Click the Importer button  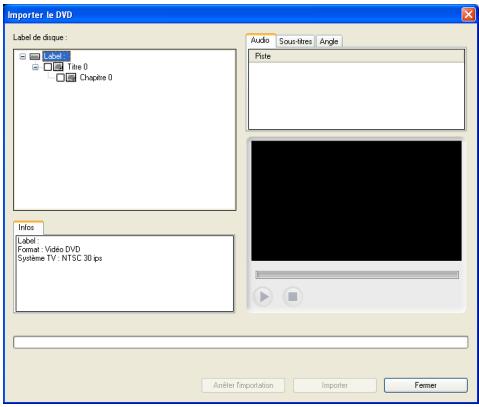tap(335, 385)
